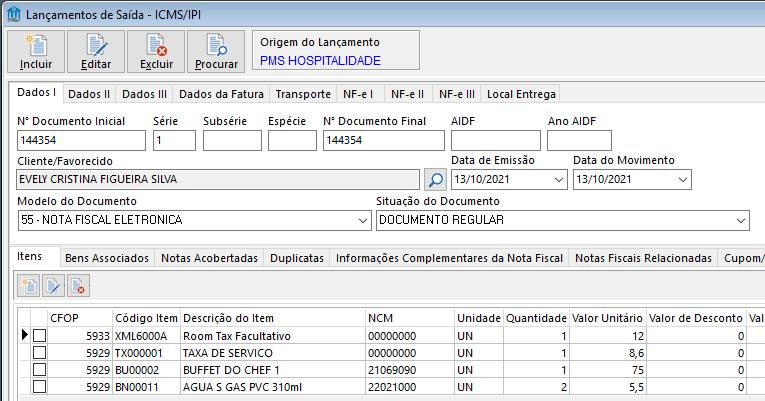The width and height of the screenshot is (765, 401).
Task: Click the edit item icon in Itens toolbar
Action: [53, 286]
